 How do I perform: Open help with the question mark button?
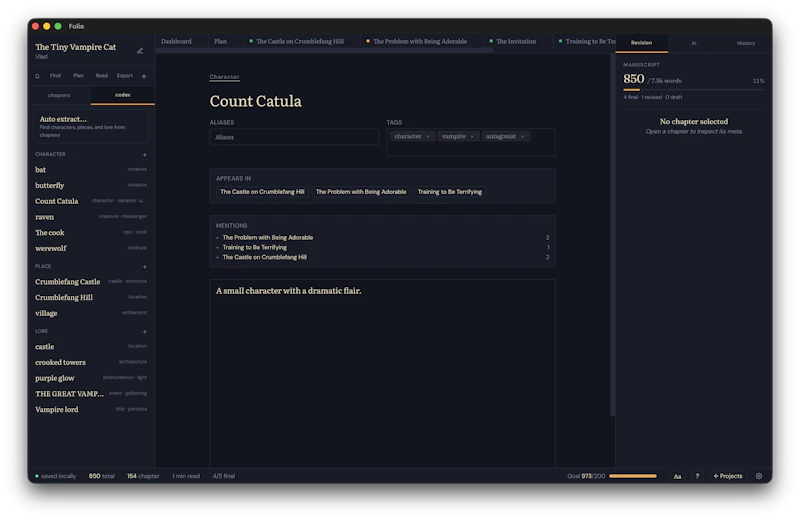pos(697,476)
